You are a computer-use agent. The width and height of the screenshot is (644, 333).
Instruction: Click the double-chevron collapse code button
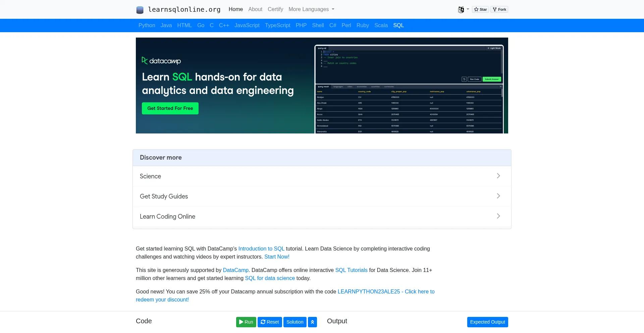312,322
